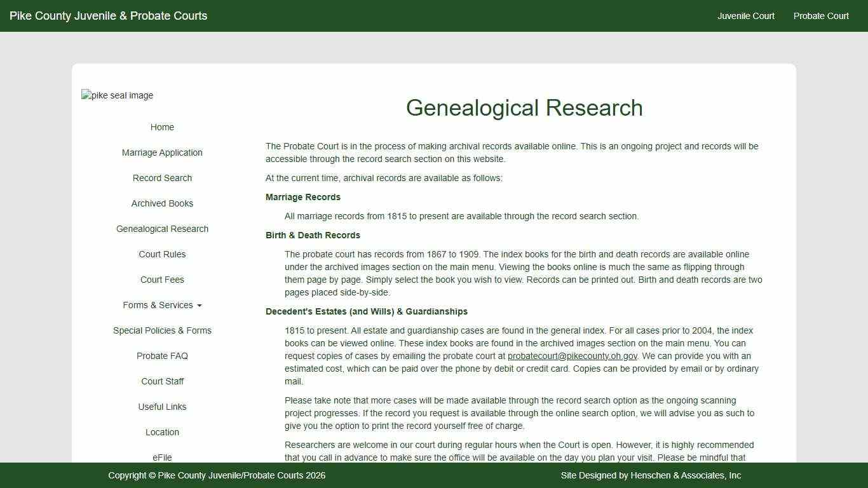The height and width of the screenshot is (488, 868).
Task: Click the Genealogical Research page heading
Action: click(524, 108)
